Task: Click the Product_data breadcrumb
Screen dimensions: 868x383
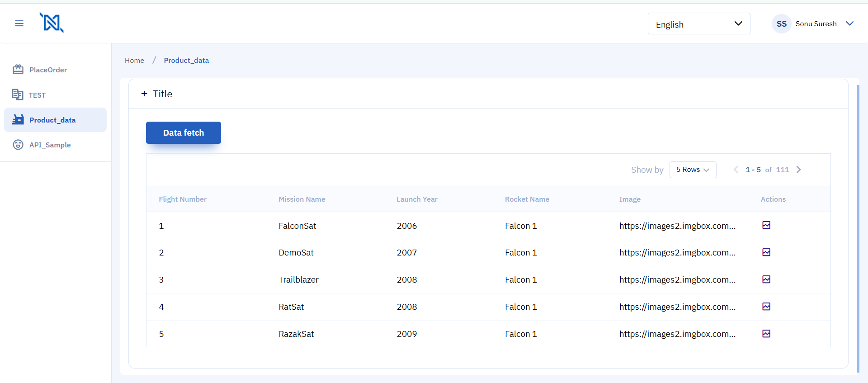Action: (x=186, y=60)
